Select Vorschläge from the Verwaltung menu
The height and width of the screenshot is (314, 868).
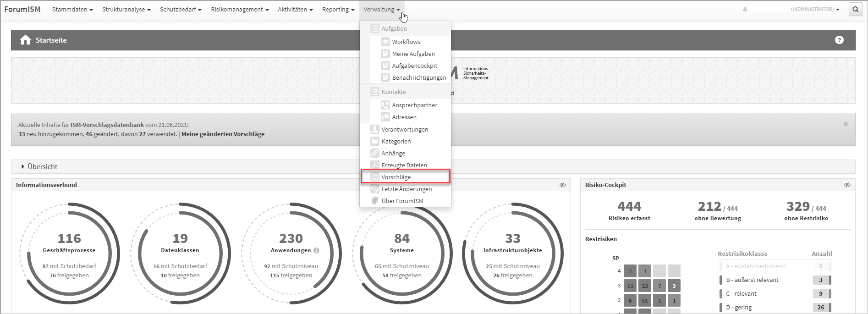[396, 177]
